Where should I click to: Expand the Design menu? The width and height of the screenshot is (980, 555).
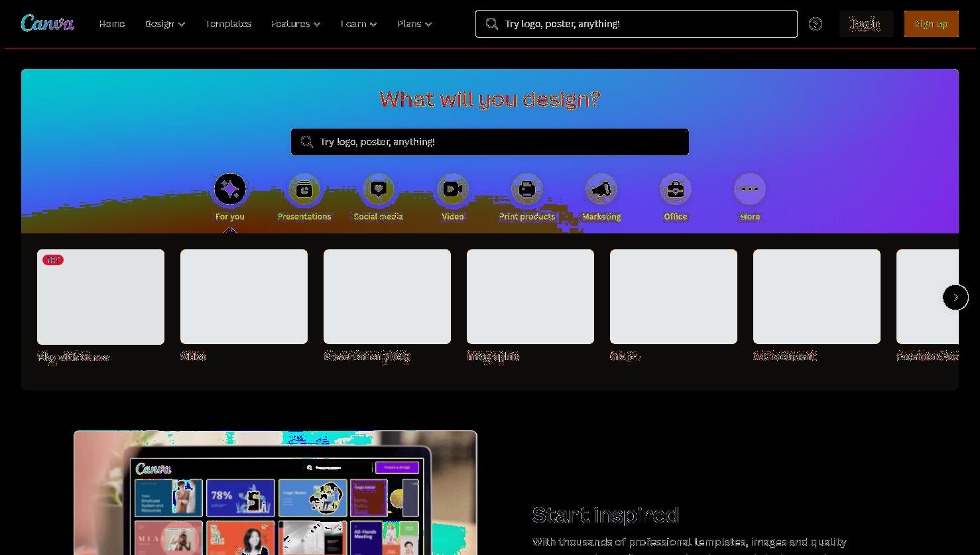point(165,24)
